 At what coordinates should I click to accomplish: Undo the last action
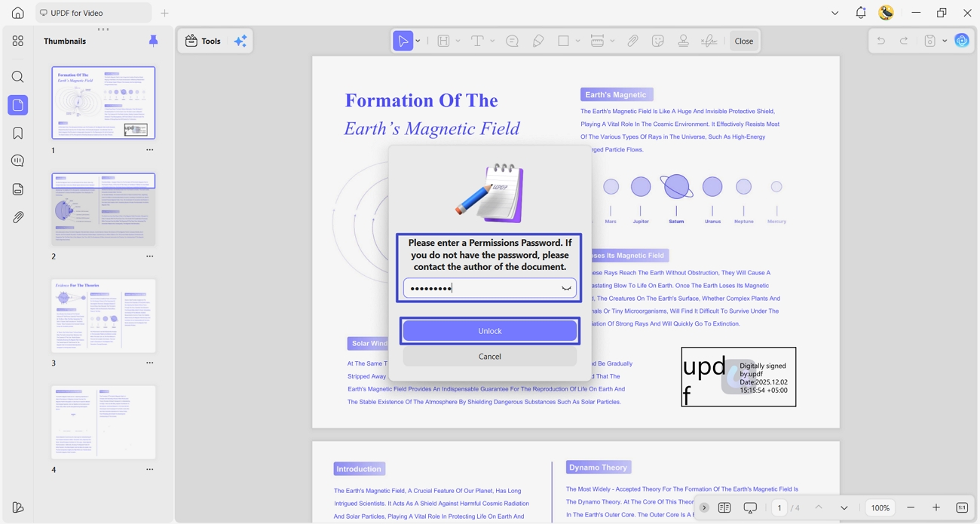click(x=880, y=41)
